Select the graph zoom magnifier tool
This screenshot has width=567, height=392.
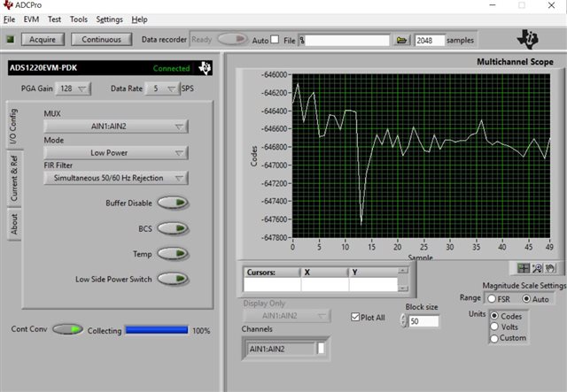coord(537,268)
